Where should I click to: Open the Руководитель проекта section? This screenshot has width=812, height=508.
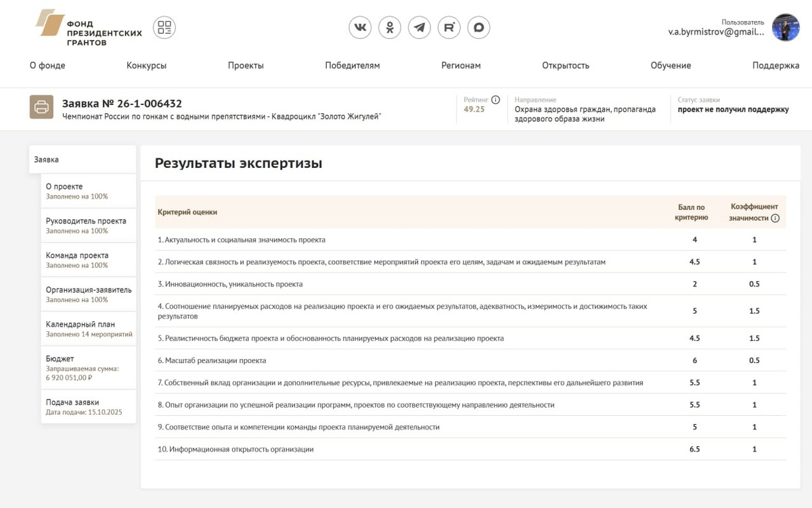point(88,226)
